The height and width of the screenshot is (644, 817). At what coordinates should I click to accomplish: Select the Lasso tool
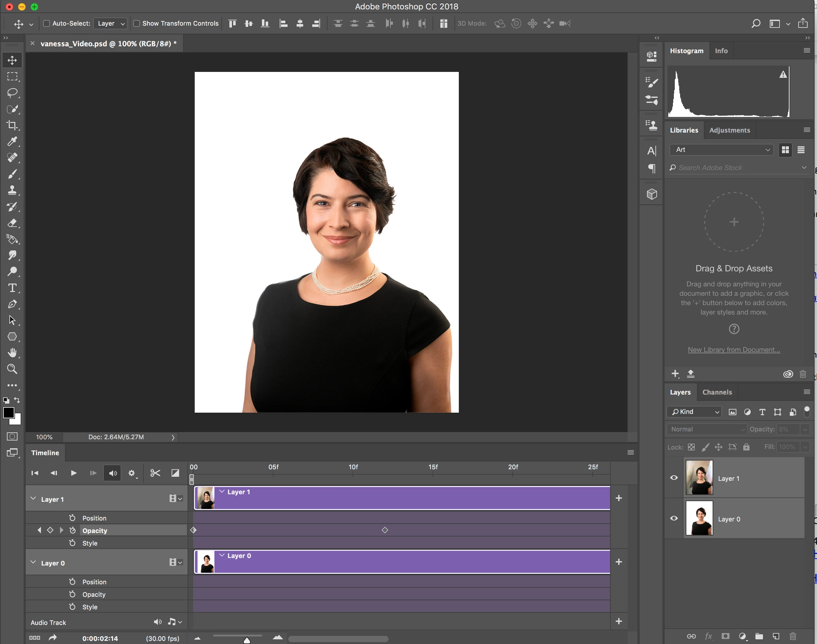(x=12, y=93)
